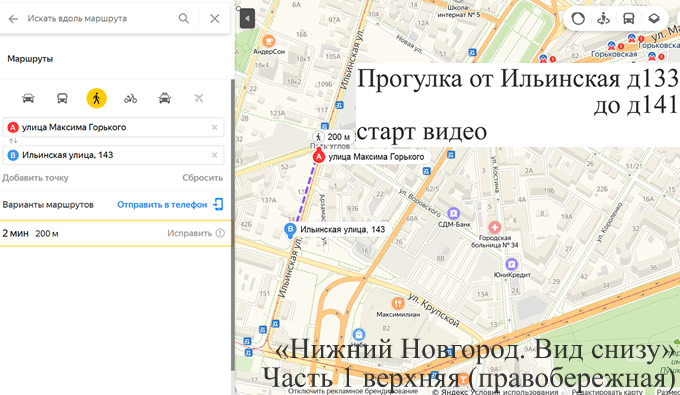The width and height of the screenshot is (680, 395).
Task: Close the route search panel
Action: (x=215, y=19)
